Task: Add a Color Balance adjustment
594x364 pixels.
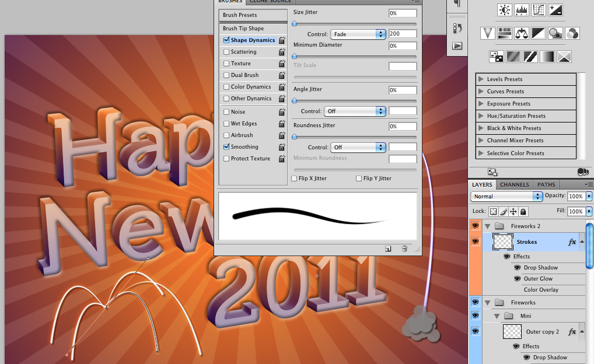Action: click(x=522, y=33)
